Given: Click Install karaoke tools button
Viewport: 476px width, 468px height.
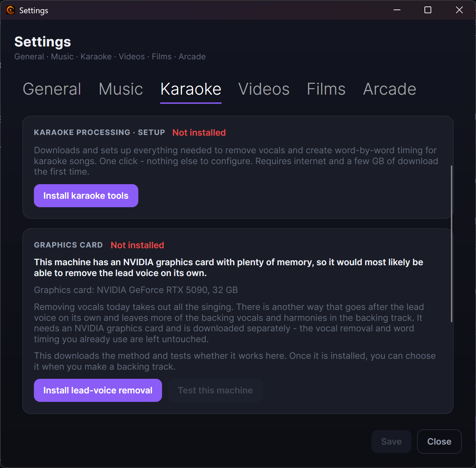Looking at the screenshot, I should tap(86, 196).
